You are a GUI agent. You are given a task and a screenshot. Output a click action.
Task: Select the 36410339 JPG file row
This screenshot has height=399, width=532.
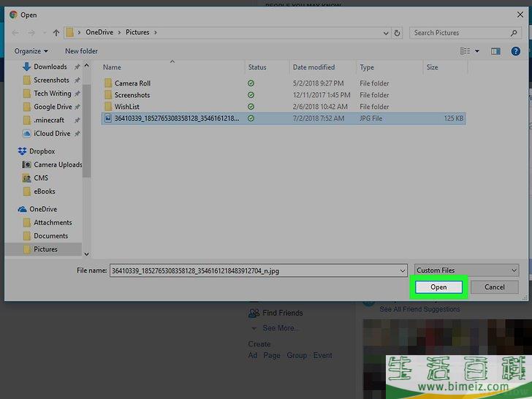coord(284,118)
